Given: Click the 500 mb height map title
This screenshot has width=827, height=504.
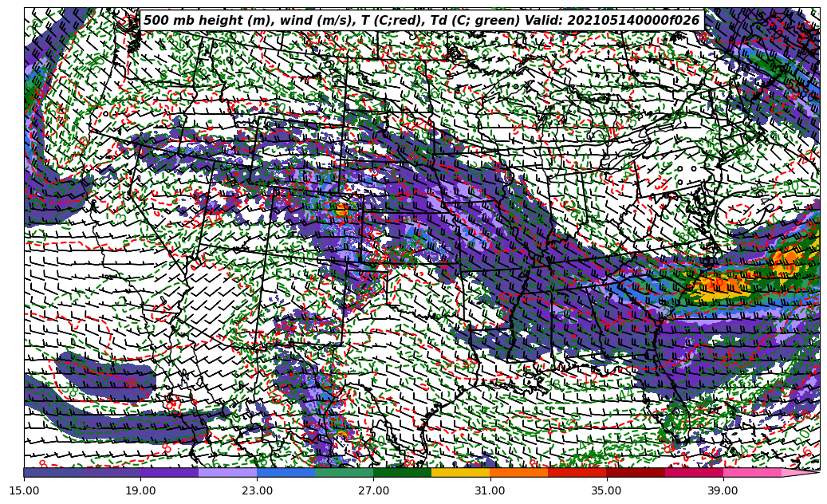Looking at the screenshot, I should point(422,21).
